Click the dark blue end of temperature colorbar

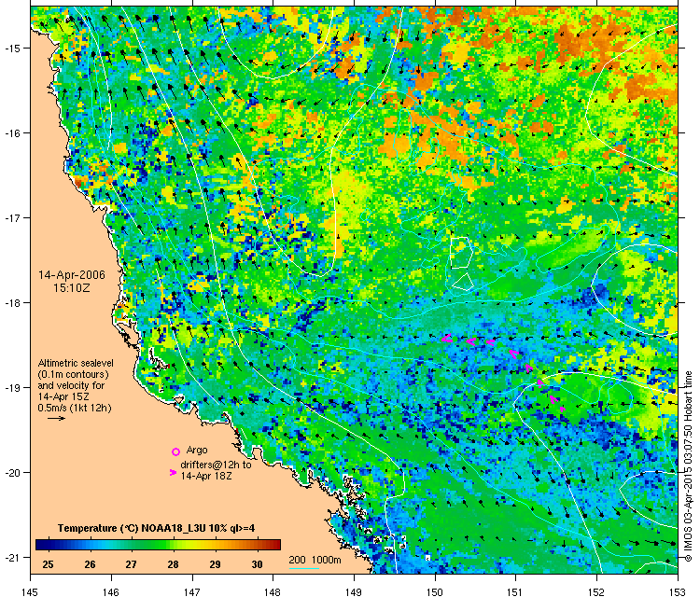[x=41, y=545]
